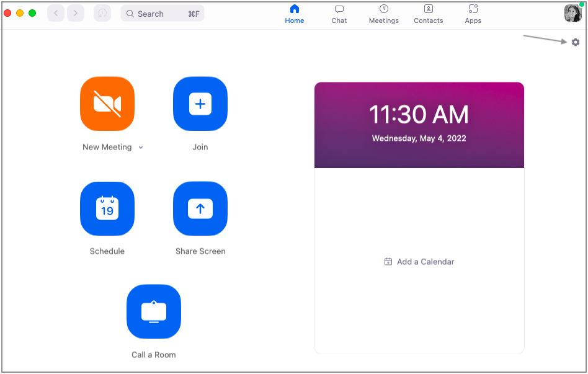Click the 11:30 AM clock banner

point(419,125)
